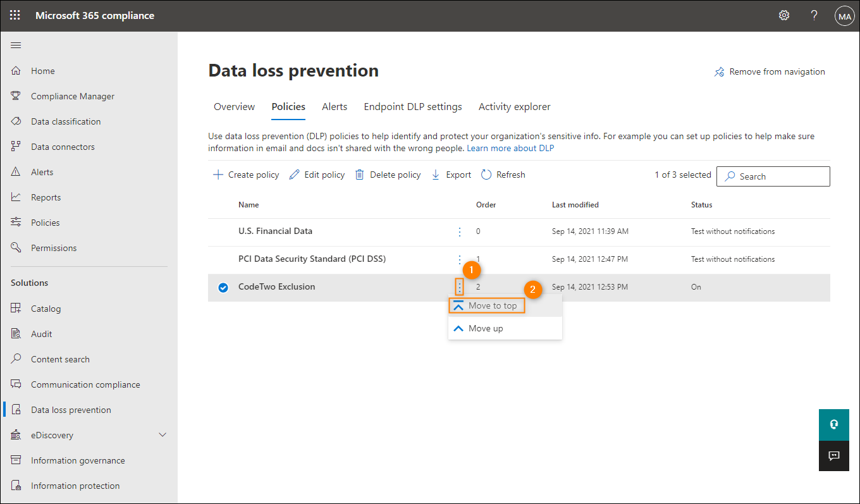This screenshot has height=504, width=860.
Task: Click the Audit icon in sidebar
Action: [16, 334]
